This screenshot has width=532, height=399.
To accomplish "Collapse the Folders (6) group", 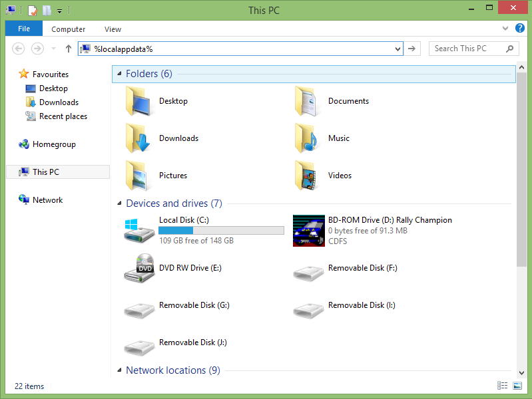I will 119,74.
